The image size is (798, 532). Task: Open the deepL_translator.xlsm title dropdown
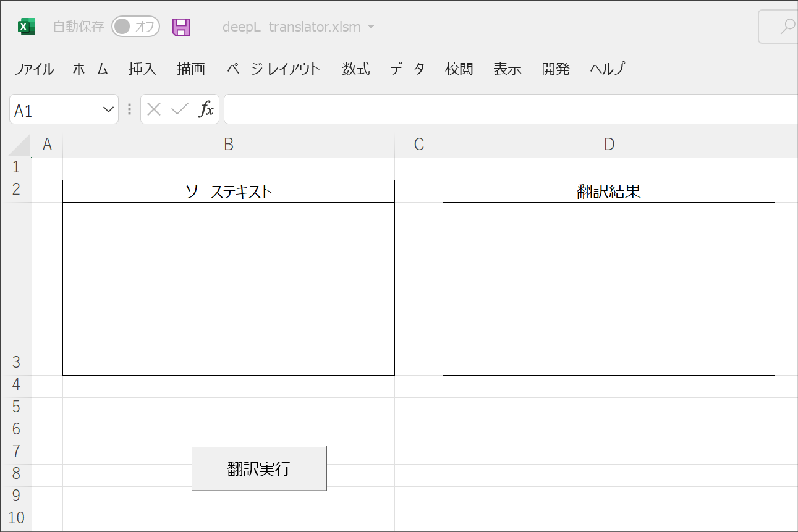point(371,27)
